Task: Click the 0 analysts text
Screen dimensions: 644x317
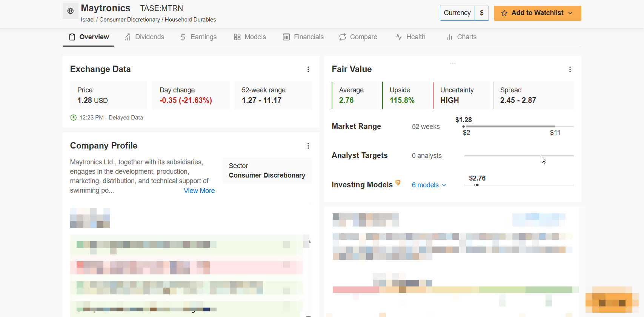Action: (x=427, y=156)
